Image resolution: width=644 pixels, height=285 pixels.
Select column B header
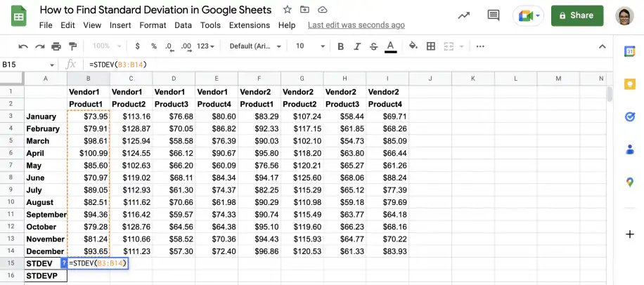89,79
